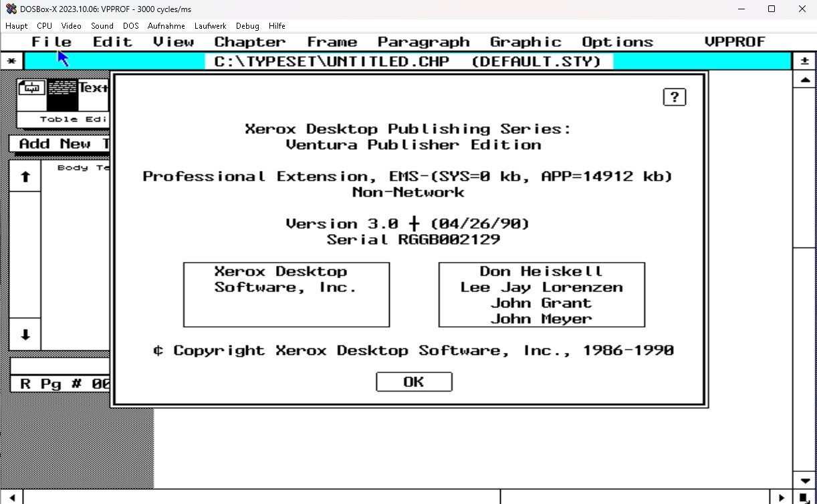Open the View menu

[174, 41]
